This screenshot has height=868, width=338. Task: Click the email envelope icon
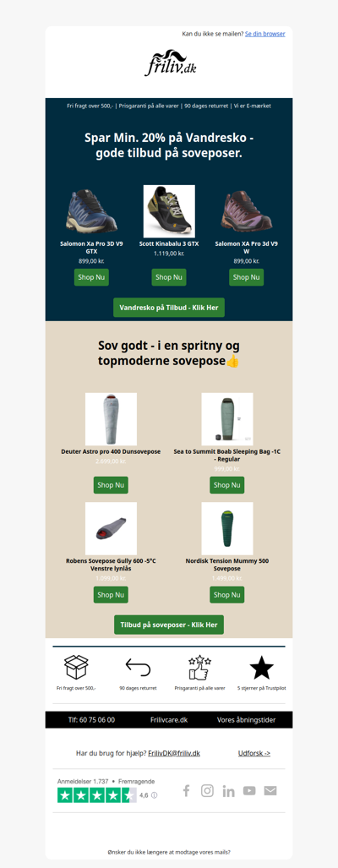270,790
